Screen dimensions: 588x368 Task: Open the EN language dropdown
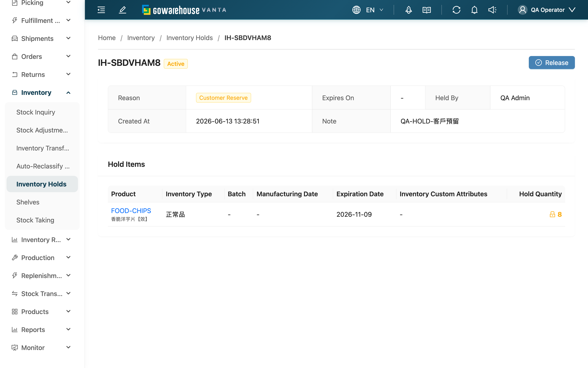coord(374,10)
